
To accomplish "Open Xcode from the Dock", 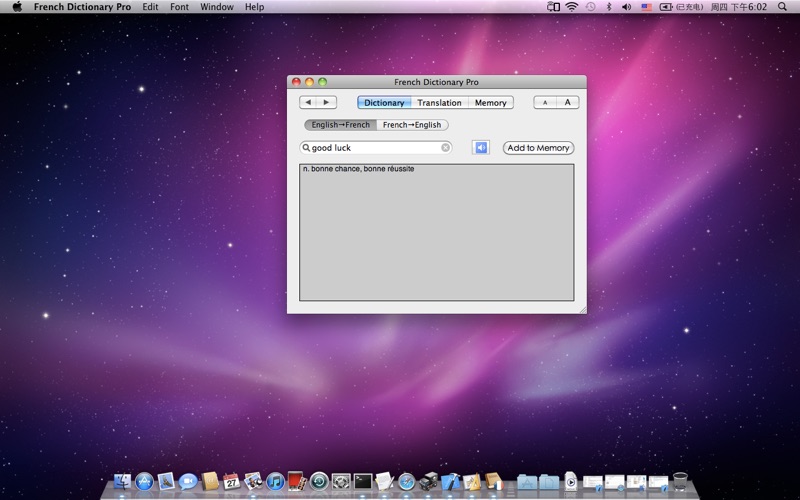I will [451, 482].
